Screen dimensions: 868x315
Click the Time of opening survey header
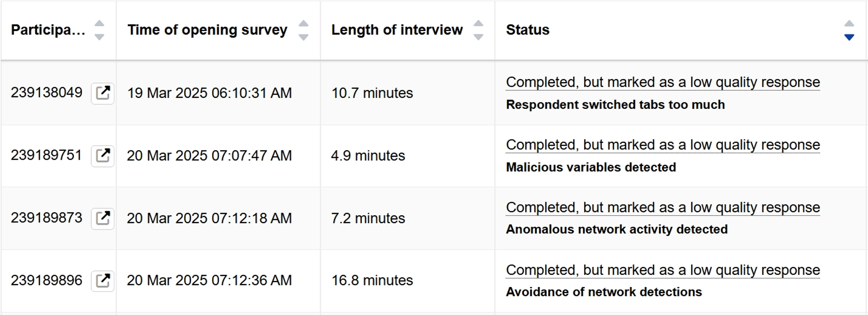click(207, 30)
